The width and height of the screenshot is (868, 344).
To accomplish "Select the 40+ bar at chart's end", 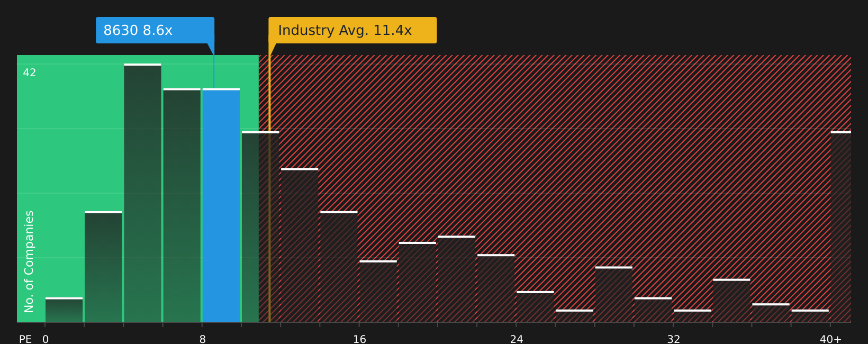I will click(841, 227).
